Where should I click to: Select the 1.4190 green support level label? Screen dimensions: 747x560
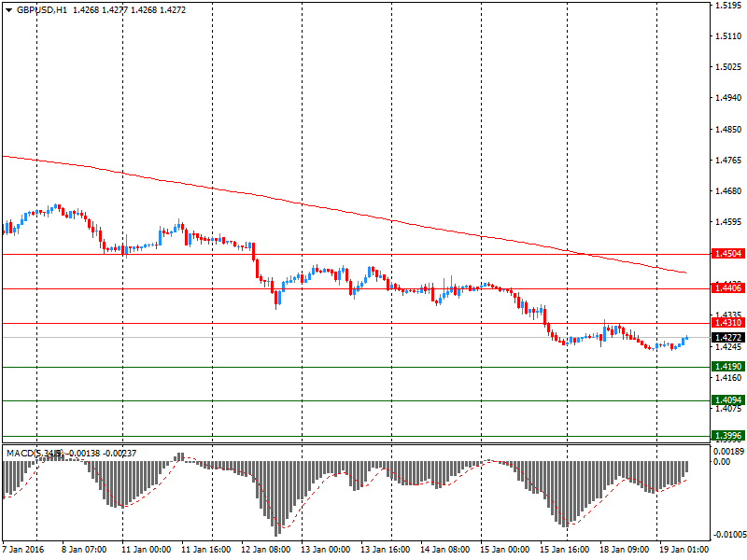[728, 367]
